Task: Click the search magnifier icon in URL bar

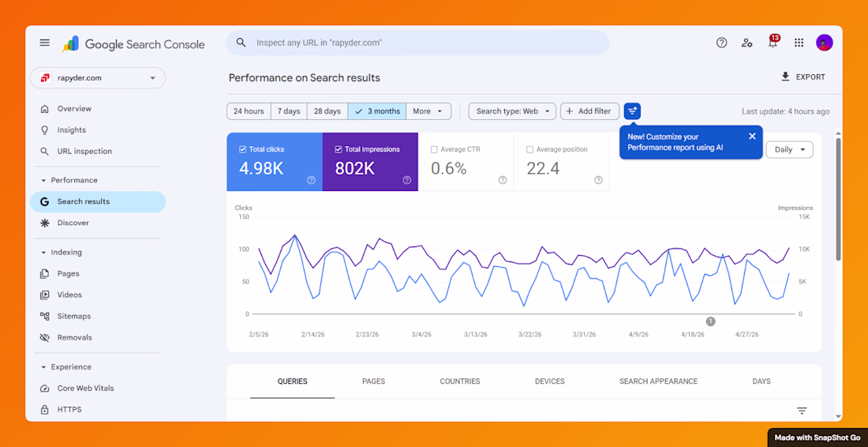Action: 241,43
